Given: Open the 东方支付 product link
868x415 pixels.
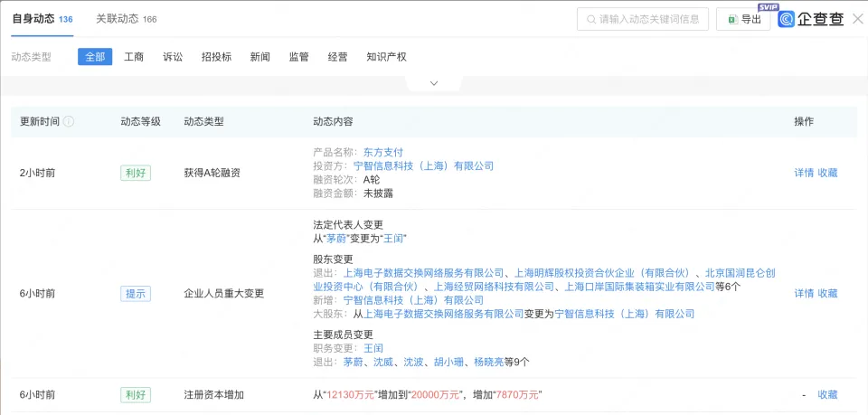Looking at the screenshot, I should [382, 152].
